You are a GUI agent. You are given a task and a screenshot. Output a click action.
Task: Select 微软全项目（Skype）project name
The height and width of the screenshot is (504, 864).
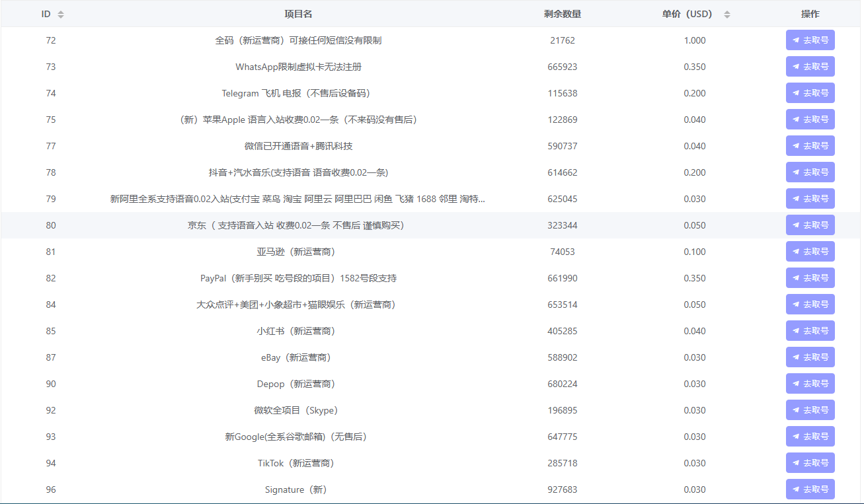pos(298,410)
